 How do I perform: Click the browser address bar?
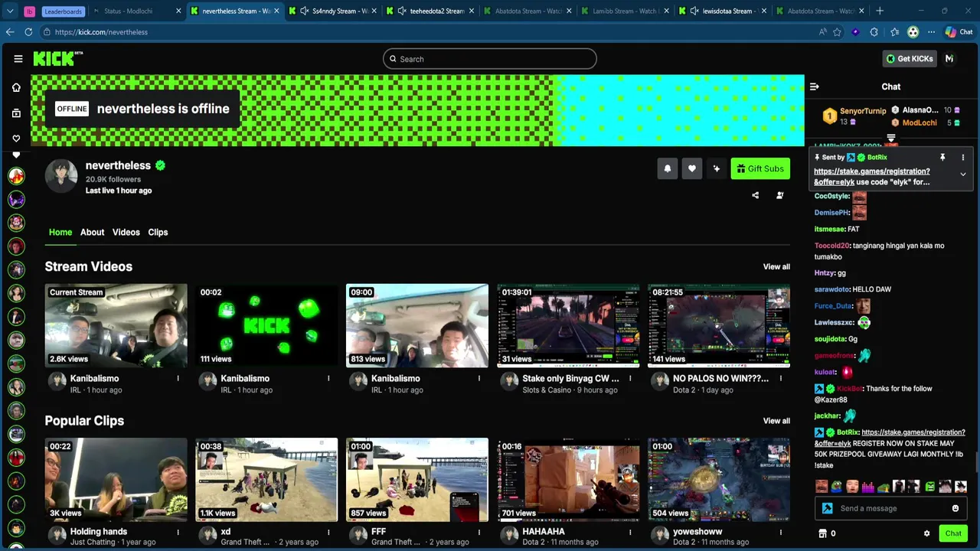(429, 32)
